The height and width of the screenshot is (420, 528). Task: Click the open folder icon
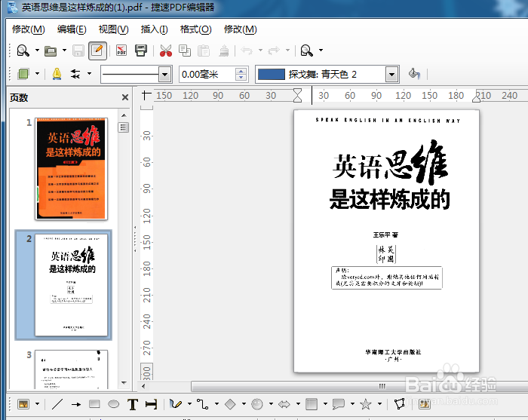click(51, 51)
